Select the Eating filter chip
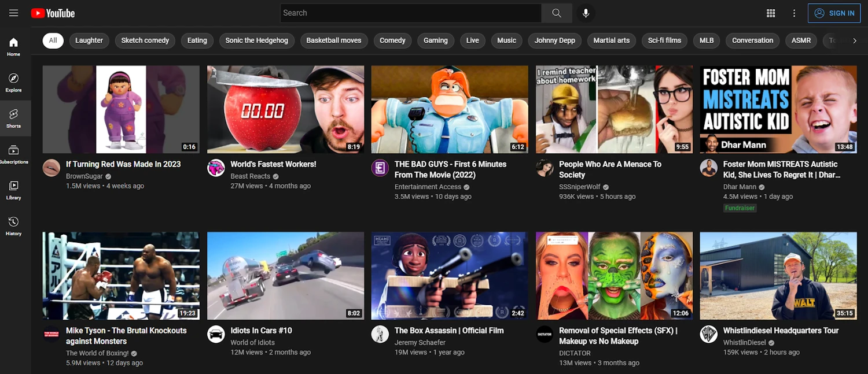Screen dimensions: 868x374 click(197, 40)
